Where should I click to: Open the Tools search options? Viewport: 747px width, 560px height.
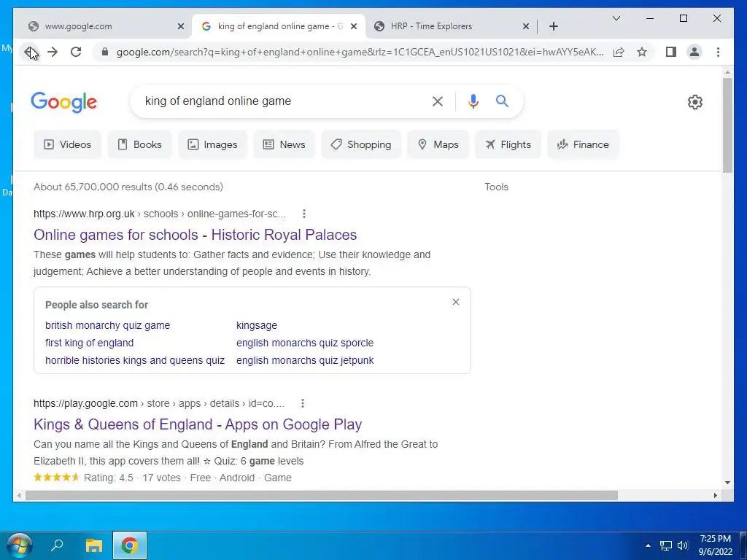(x=496, y=187)
